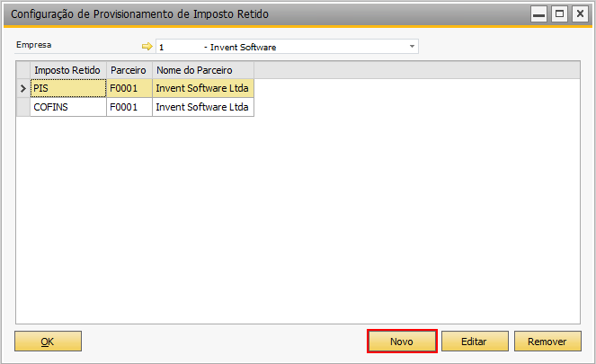Click the Imposto Retido column header
Image resolution: width=596 pixels, height=364 pixels.
click(68, 70)
